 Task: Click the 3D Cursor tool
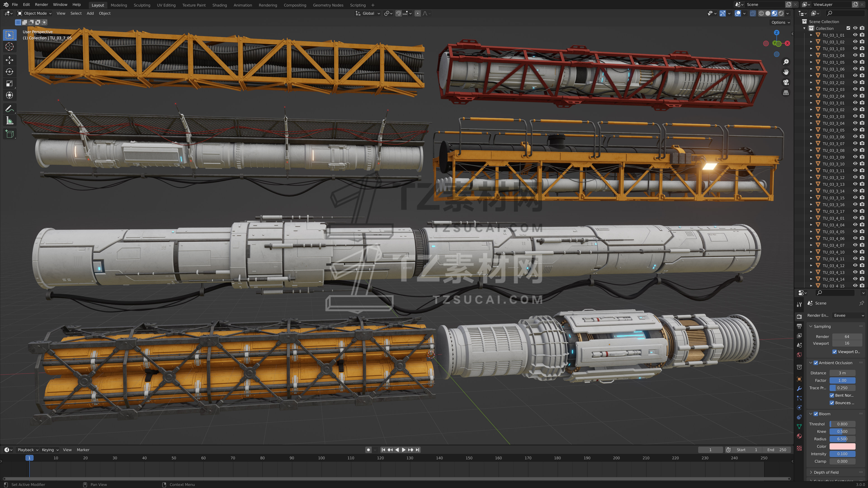point(9,47)
